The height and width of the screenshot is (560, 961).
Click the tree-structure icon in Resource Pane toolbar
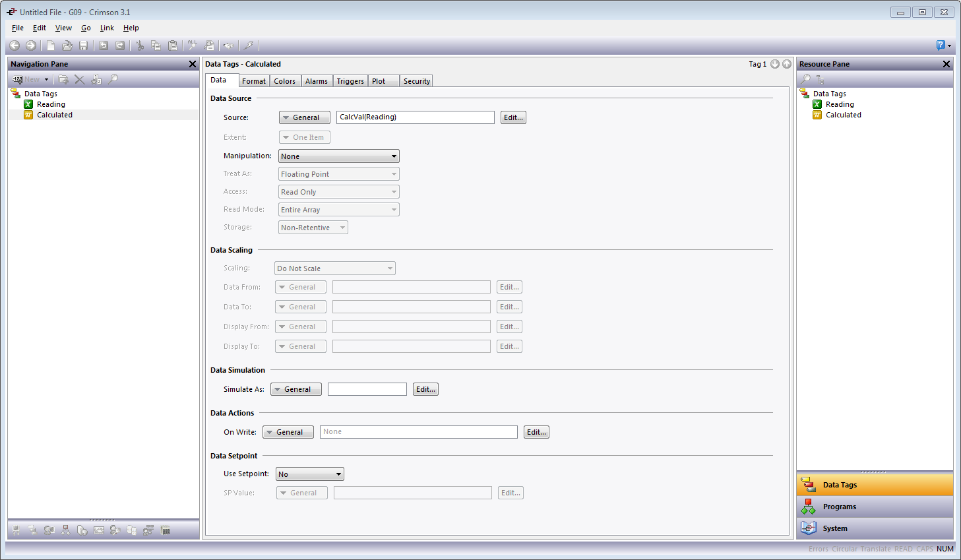[820, 79]
